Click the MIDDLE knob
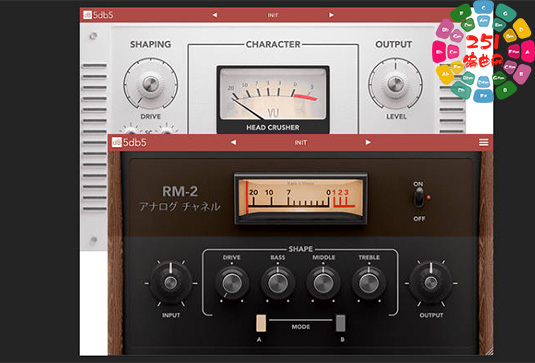This screenshot has width=535, height=363. click(323, 283)
